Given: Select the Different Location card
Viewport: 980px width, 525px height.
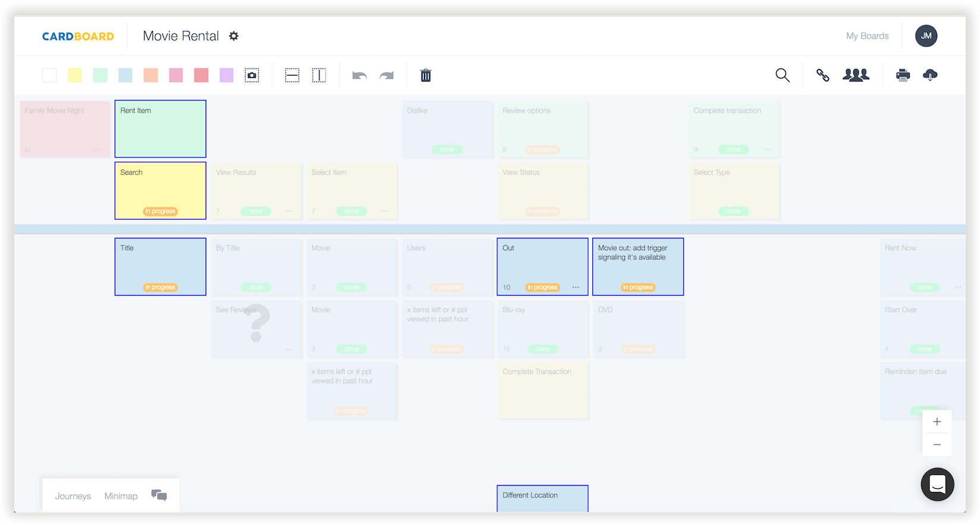Looking at the screenshot, I should click(x=543, y=498).
